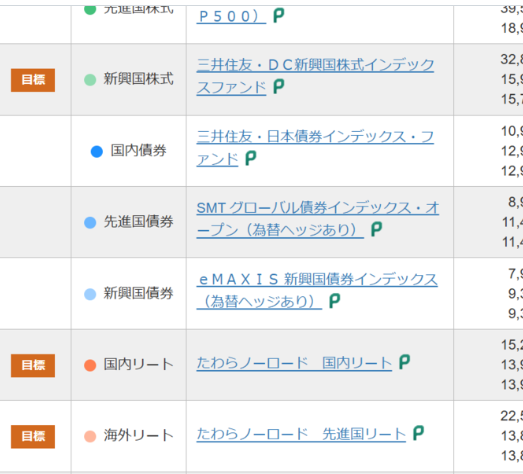Click the P icon after the SMT グローバル債券 fund

pyautogui.click(x=376, y=229)
